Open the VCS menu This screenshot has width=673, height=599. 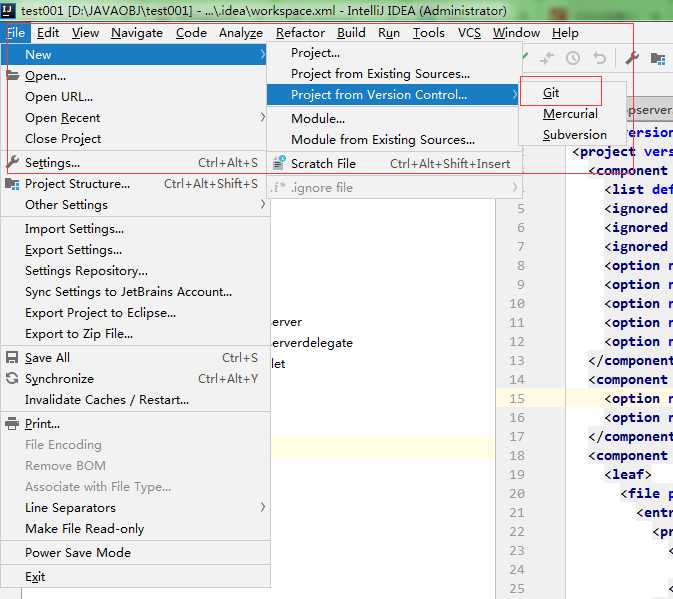pyautogui.click(x=469, y=33)
